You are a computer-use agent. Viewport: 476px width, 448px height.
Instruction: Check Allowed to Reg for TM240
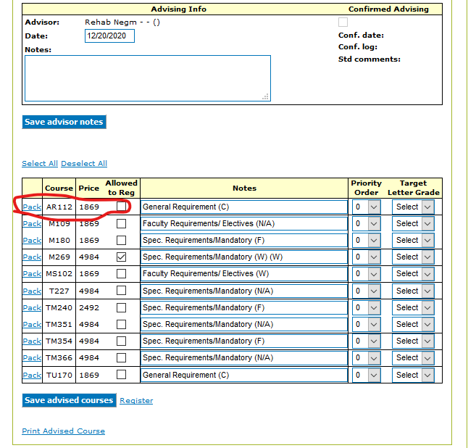pos(121,307)
